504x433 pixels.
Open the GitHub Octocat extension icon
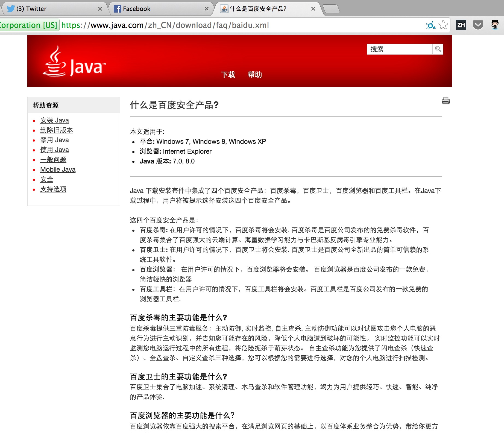[495, 25]
